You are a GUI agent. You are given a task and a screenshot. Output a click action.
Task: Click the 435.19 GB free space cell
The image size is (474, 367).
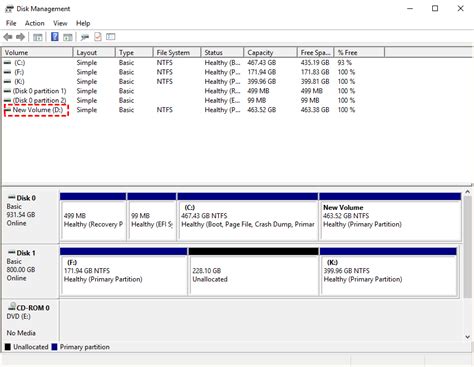click(x=315, y=63)
